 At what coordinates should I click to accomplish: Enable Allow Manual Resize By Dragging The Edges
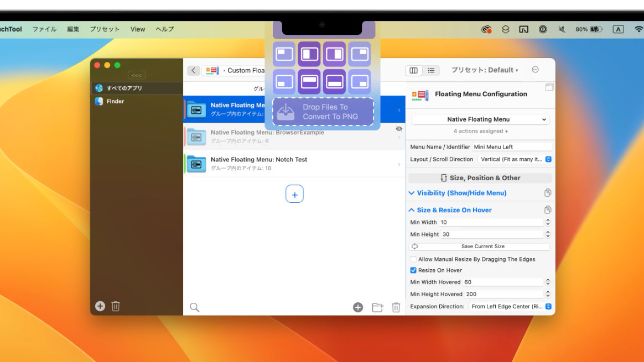pyautogui.click(x=413, y=259)
